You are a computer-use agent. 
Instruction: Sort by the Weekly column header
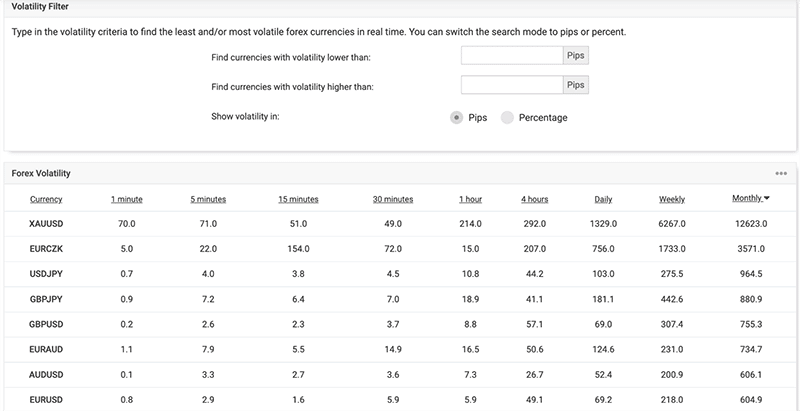(672, 199)
